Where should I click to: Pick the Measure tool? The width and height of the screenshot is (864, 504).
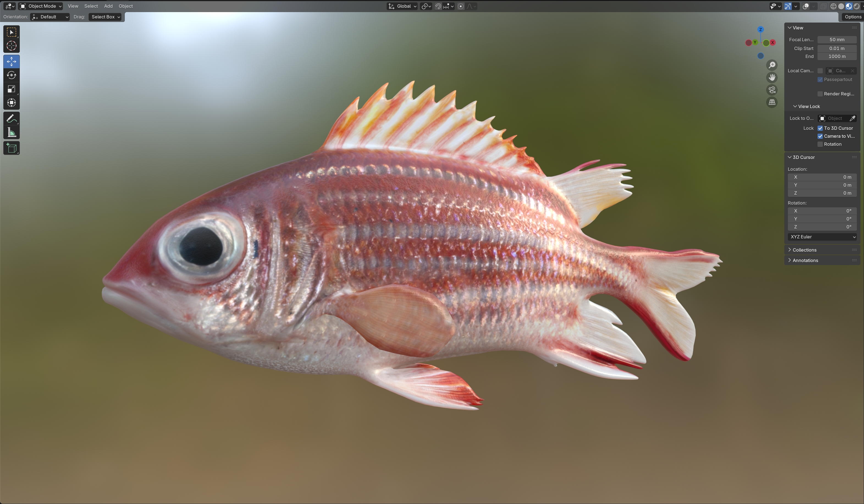pos(11,133)
